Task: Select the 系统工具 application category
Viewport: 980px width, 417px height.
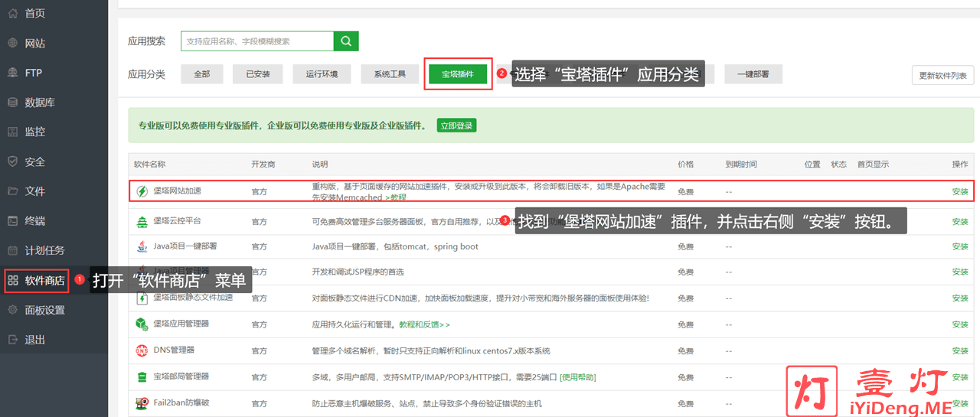Action: coord(390,74)
